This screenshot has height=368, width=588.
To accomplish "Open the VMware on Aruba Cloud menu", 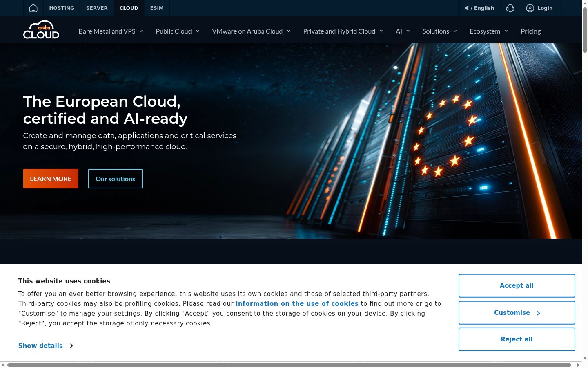I will coord(251,31).
